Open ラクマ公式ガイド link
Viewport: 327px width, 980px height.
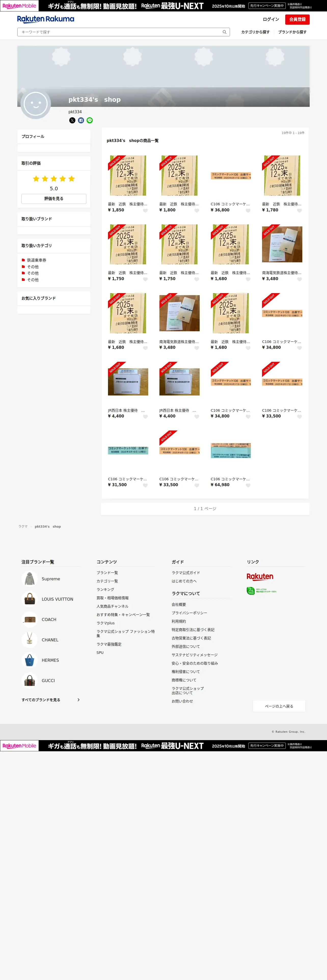tap(186, 572)
